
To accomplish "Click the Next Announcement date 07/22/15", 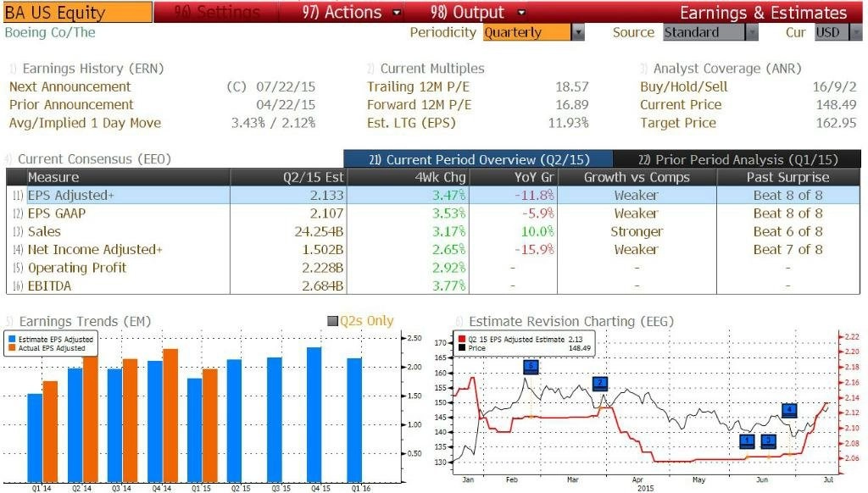I will coord(286,87).
